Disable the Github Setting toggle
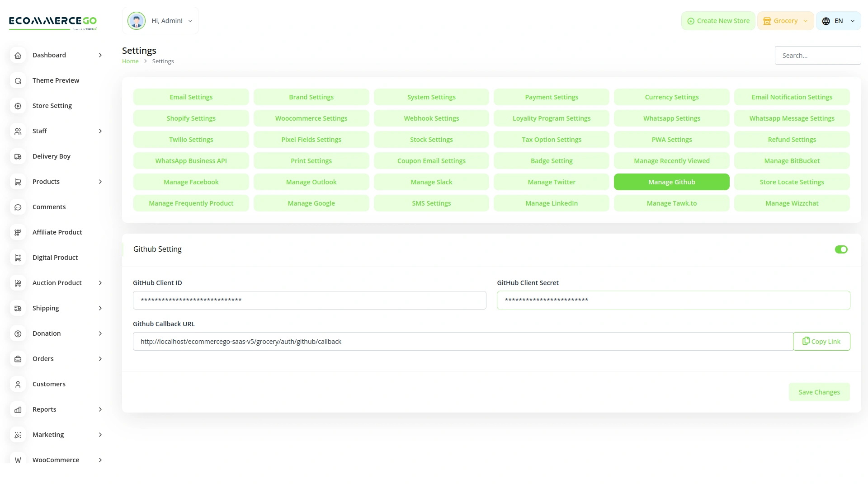This screenshot has width=868, height=488. pos(841,249)
